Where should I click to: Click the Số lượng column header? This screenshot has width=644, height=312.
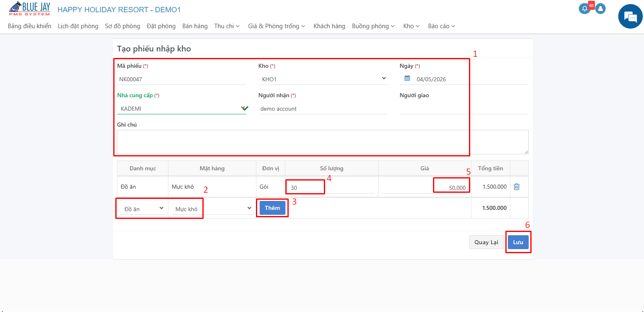coord(332,168)
